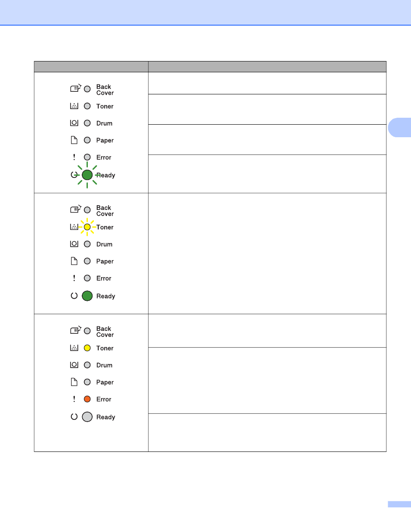Image resolution: width=411 pixels, height=532 pixels.
Task: Click the gray Drum LED in the middle panel
Action: (87, 244)
